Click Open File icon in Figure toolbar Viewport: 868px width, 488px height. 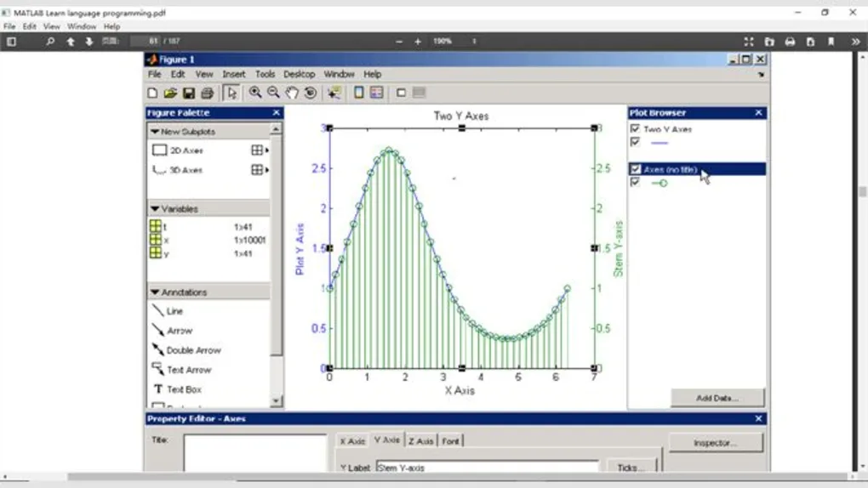point(170,93)
